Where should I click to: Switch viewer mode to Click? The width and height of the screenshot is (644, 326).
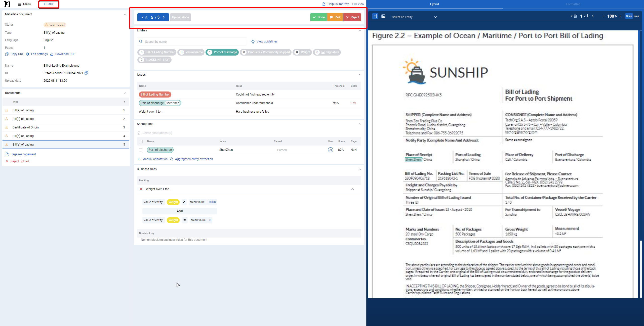629,16
